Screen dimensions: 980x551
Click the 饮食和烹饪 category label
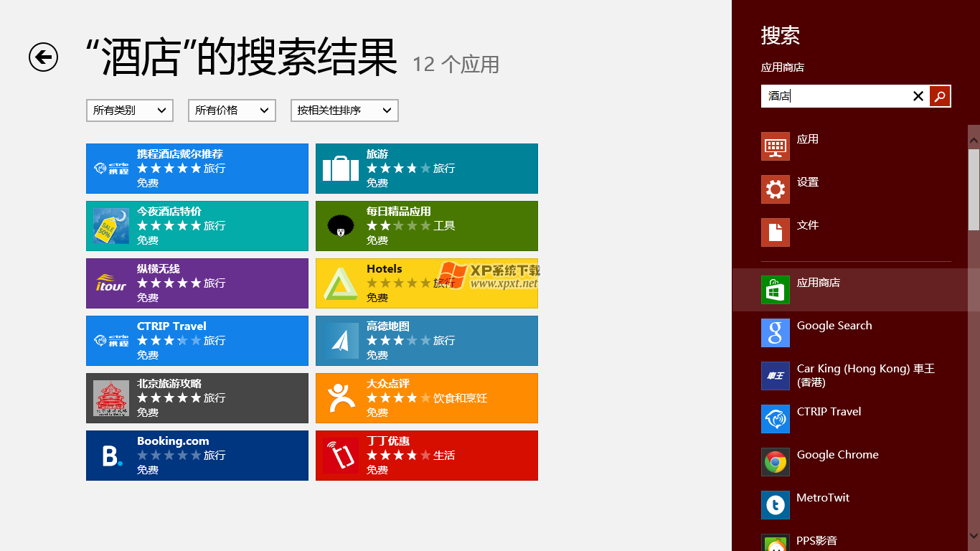(460, 398)
